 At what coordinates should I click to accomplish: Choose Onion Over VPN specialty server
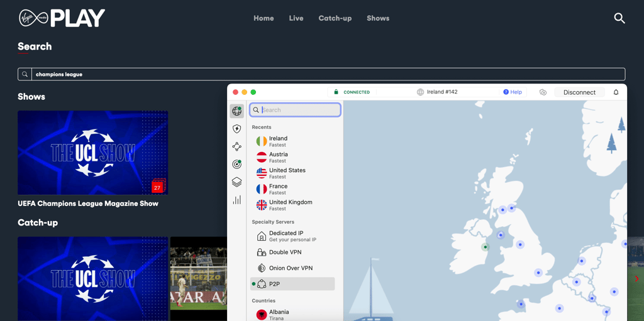pos(292,268)
